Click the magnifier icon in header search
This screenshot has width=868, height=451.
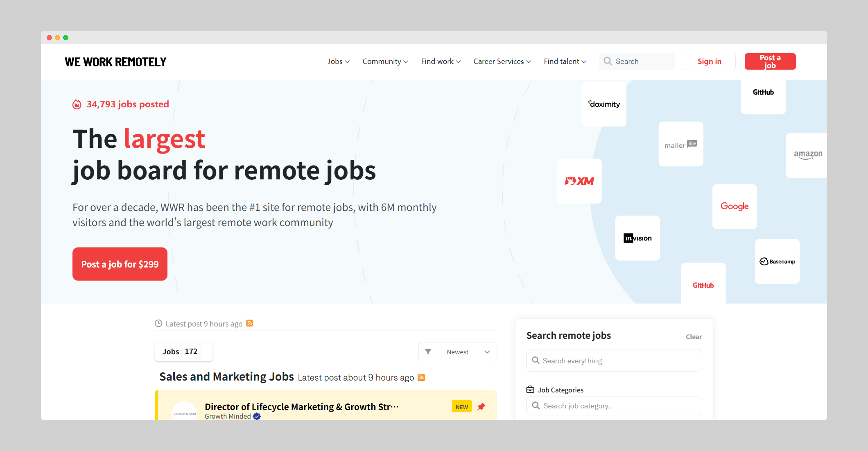pyautogui.click(x=608, y=61)
